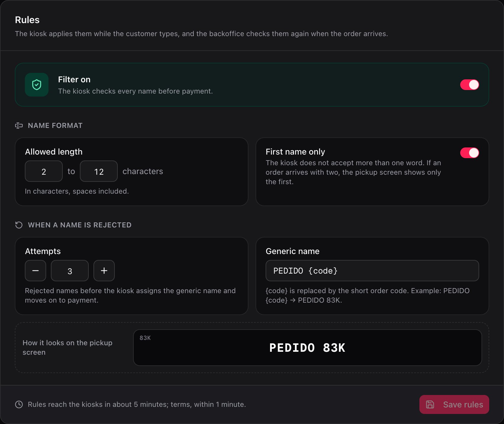Click the green shield check icon

[37, 85]
